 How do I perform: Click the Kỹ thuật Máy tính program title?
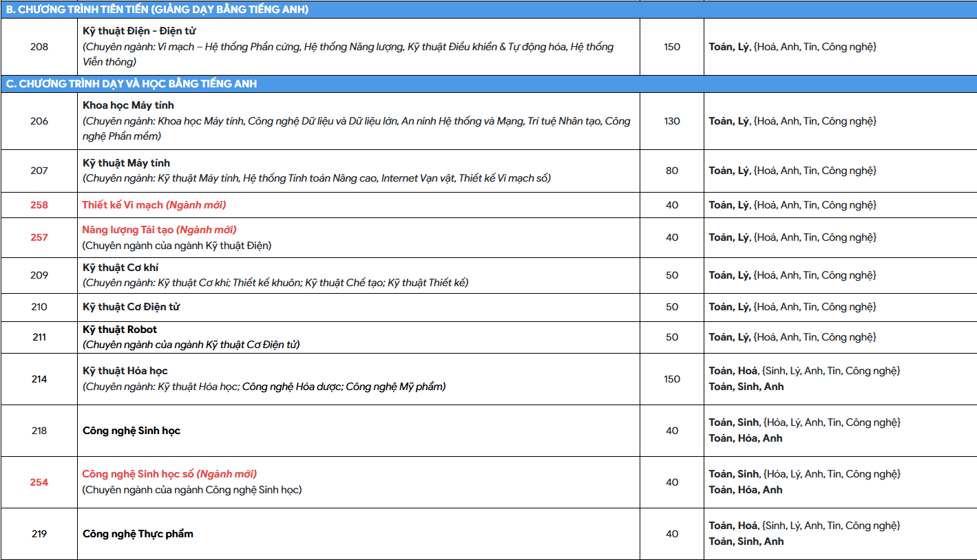(x=126, y=163)
